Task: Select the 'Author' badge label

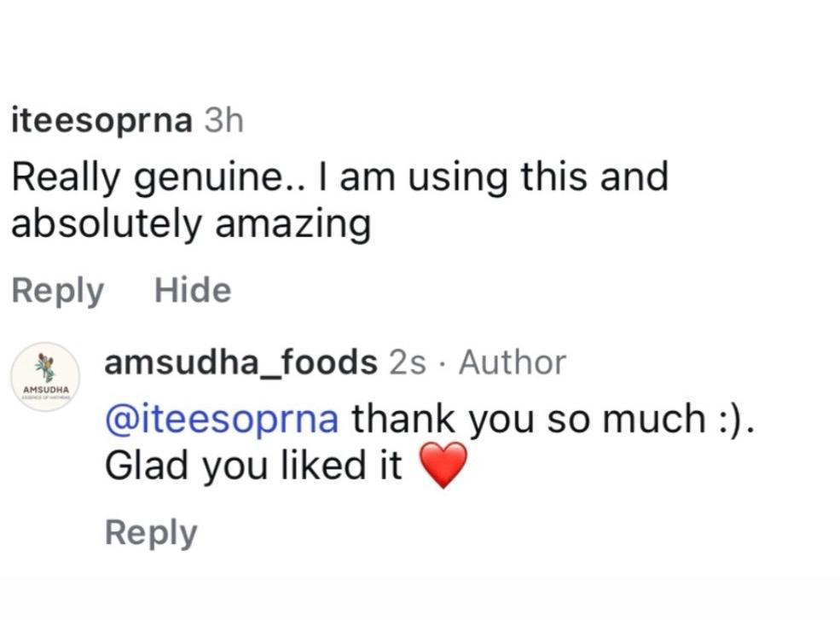Action: click(512, 362)
